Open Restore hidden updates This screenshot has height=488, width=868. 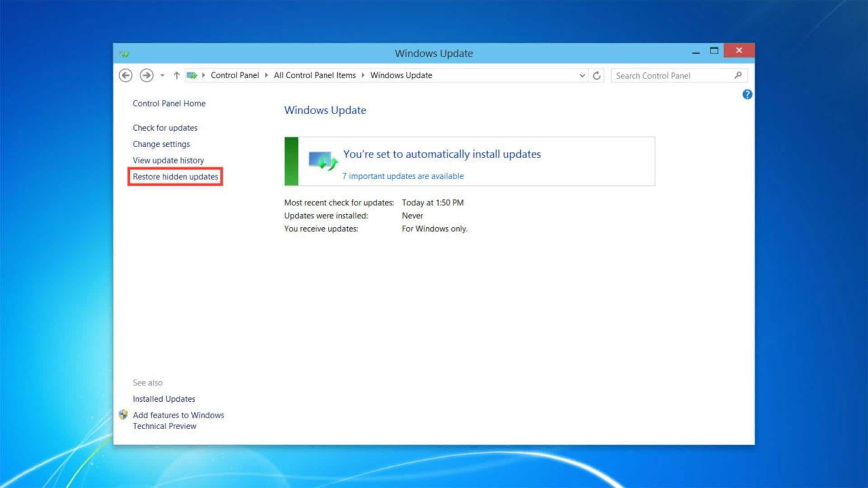175,177
